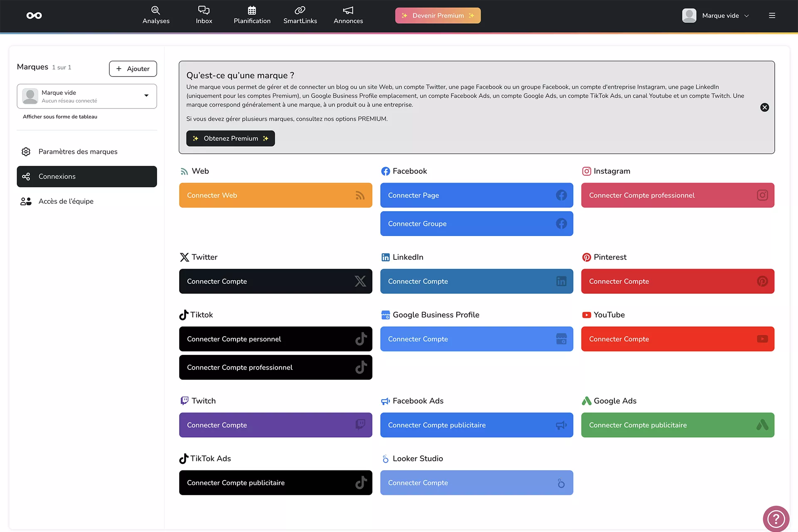798x532 pixels.
Task: Click the people icon beside Accès de l'équipe
Action: click(26, 201)
